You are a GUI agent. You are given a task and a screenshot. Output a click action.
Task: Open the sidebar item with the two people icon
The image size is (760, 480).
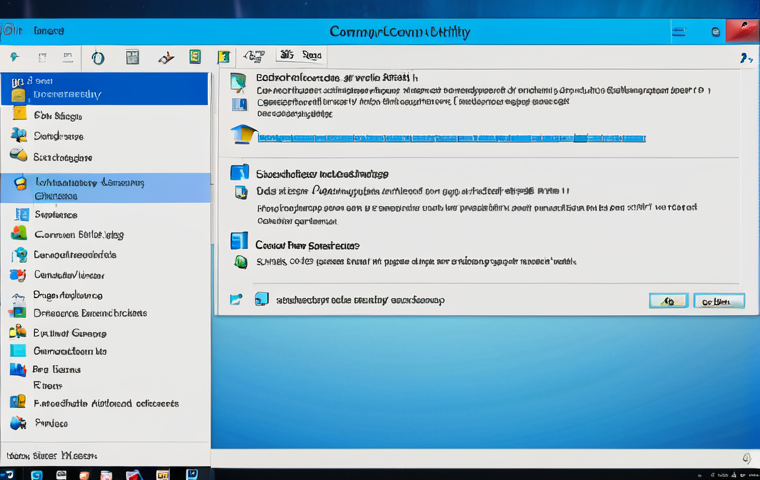pos(105,136)
